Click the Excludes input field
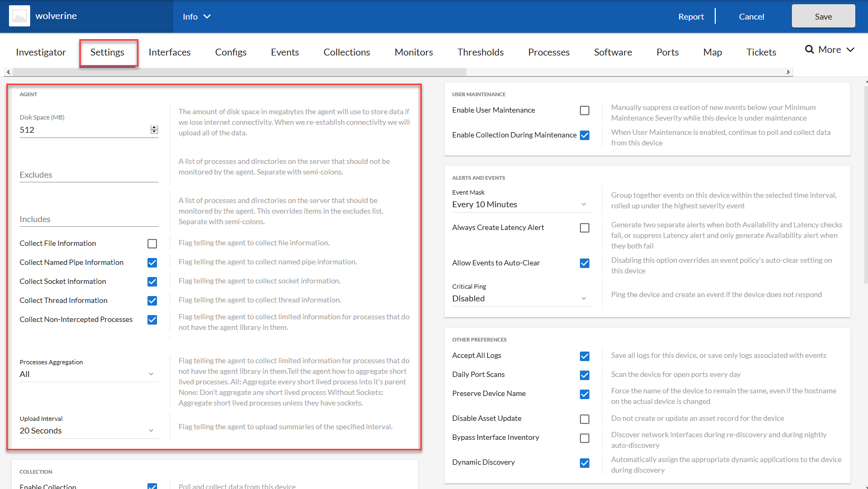This screenshot has width=868, height=489. click(x=88, y=175)
